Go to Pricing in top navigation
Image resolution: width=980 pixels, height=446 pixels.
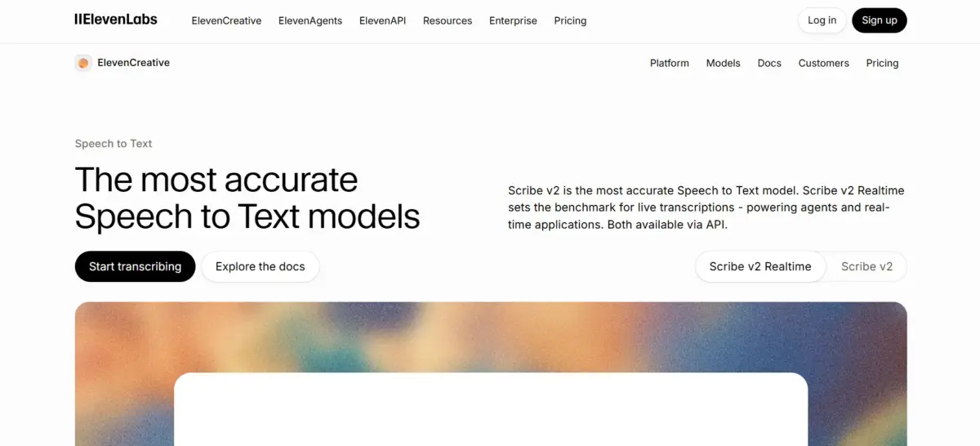tap(570, 20)
